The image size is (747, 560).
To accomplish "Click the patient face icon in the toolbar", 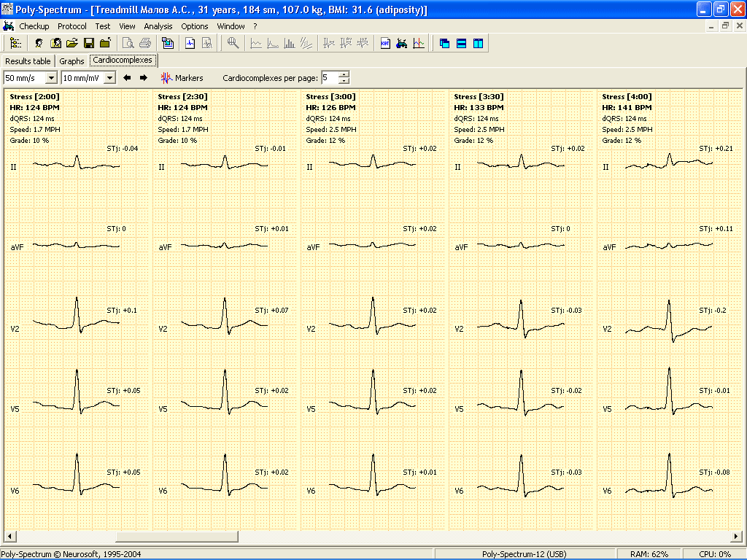I will 39,43.
